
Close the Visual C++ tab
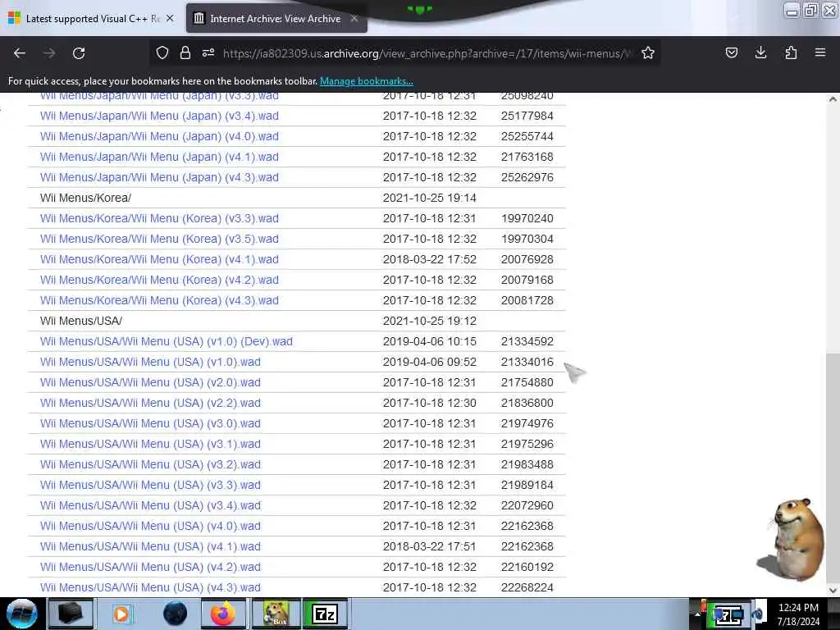pyautogui.click(x=170, y=19)
